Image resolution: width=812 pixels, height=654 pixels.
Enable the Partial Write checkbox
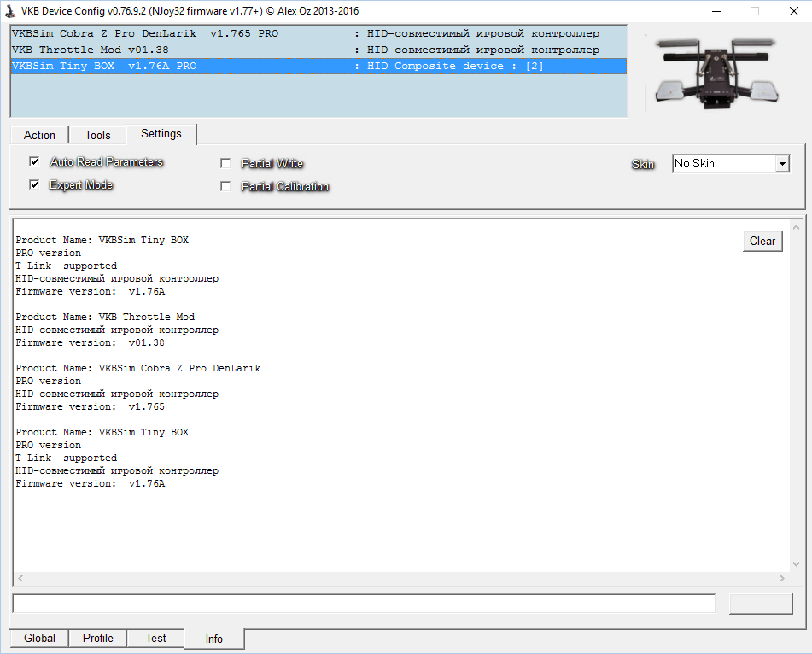[225, 163]
